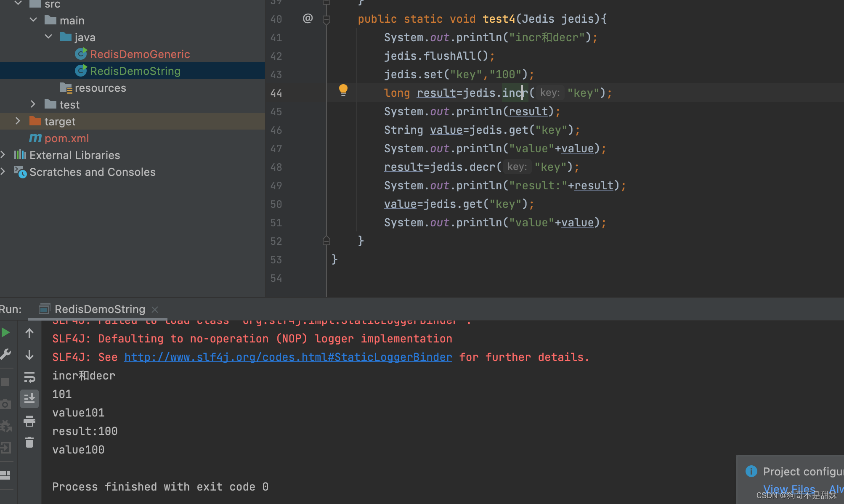Expand the test folder

point(33,104)
